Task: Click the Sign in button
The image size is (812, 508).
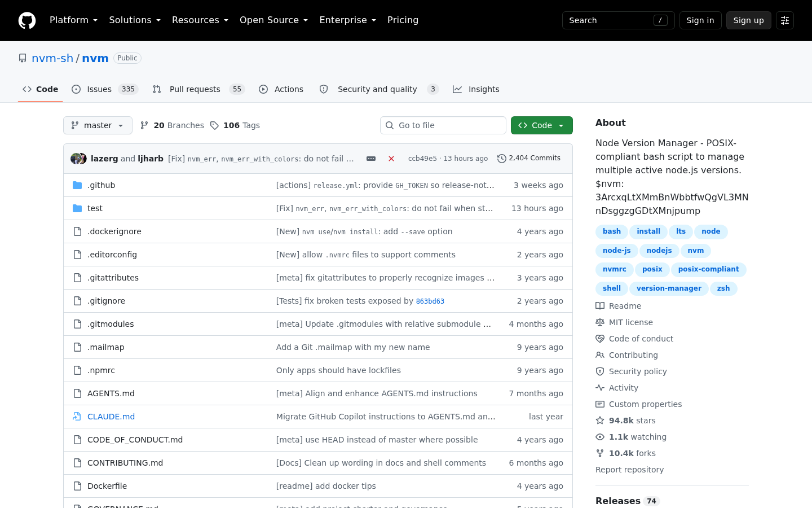Action: 700,20
